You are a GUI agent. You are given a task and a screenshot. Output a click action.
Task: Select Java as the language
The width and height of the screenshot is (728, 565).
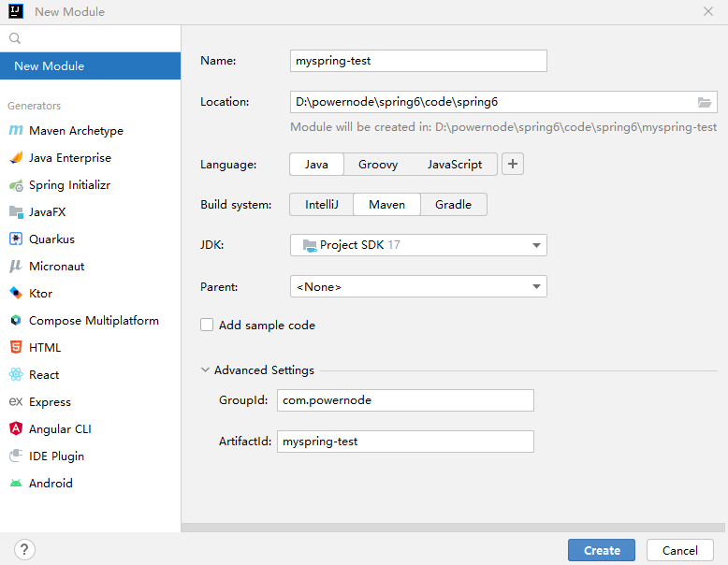[316, 165]
